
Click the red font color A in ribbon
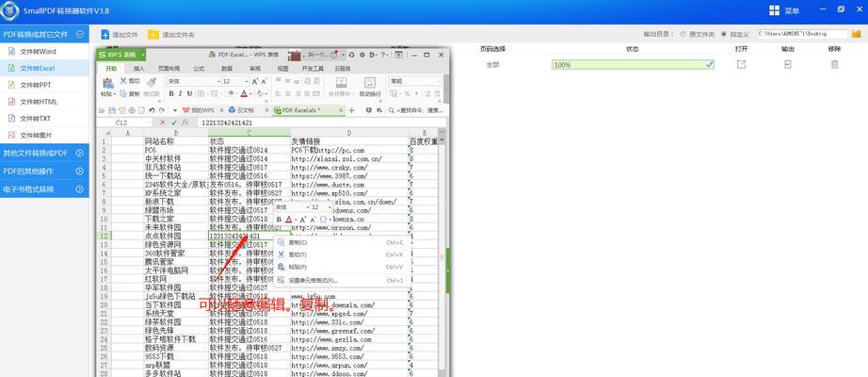click(x=244, y=93)
